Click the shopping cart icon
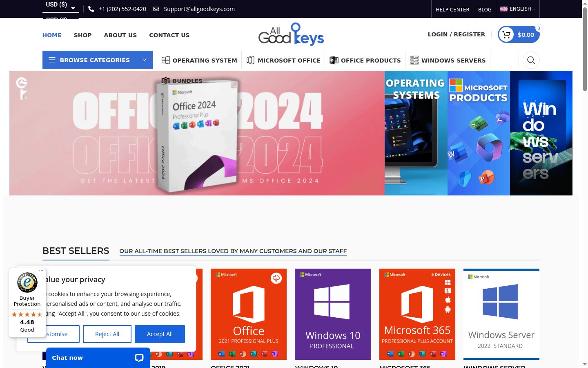Image resolution: width=588 pixels, height=368 pixels. [507, 34]
